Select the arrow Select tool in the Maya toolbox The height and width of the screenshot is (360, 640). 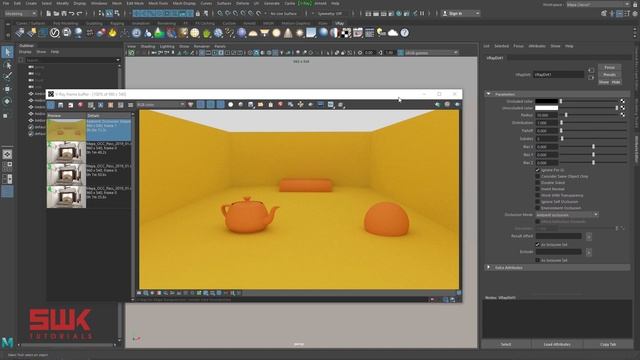(x=7, y=52)
